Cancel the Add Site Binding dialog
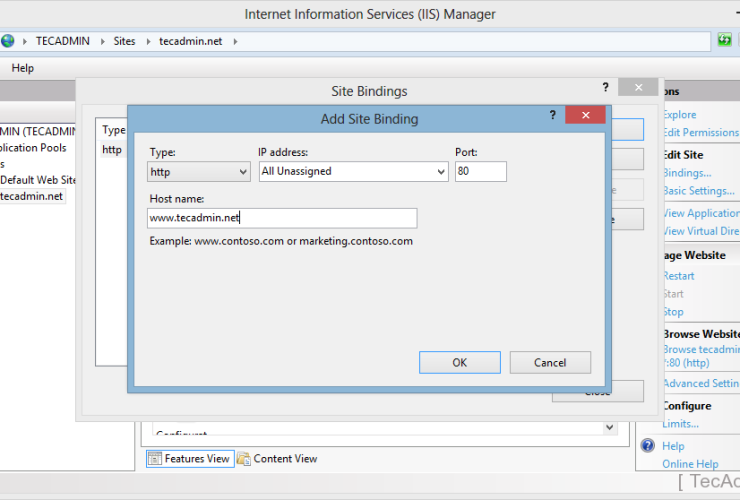Screen dimensions: 740x500 point(550,362)
